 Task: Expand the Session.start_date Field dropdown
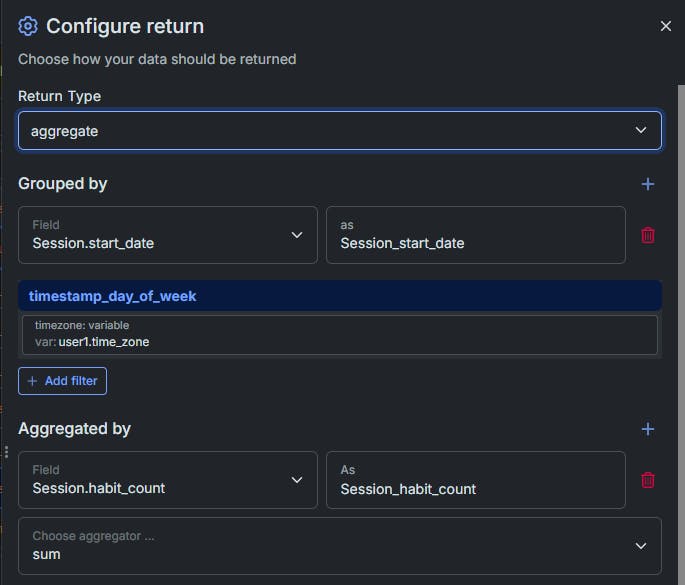pos(168,235)
